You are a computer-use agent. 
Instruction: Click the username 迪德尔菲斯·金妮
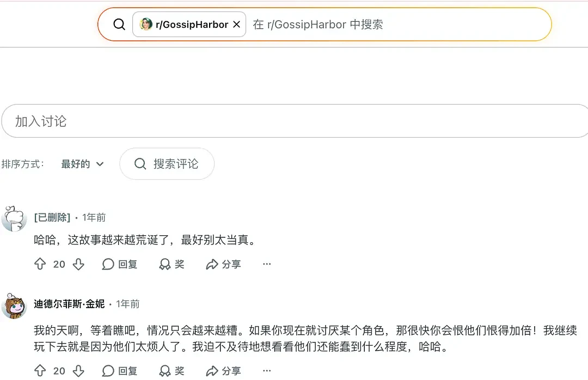[x=69, y=304]
